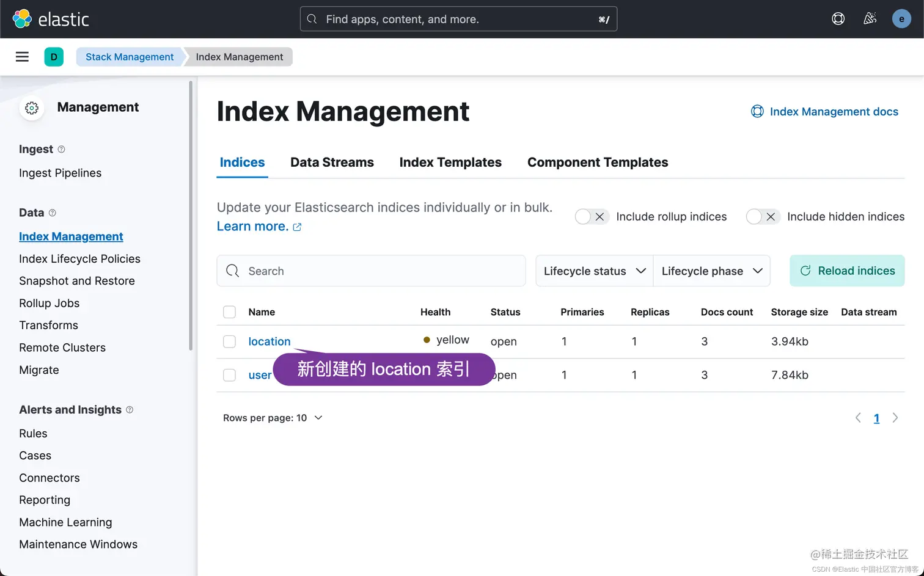
Task: Switch to the Index Templates tab
Action: coord(450,162)
